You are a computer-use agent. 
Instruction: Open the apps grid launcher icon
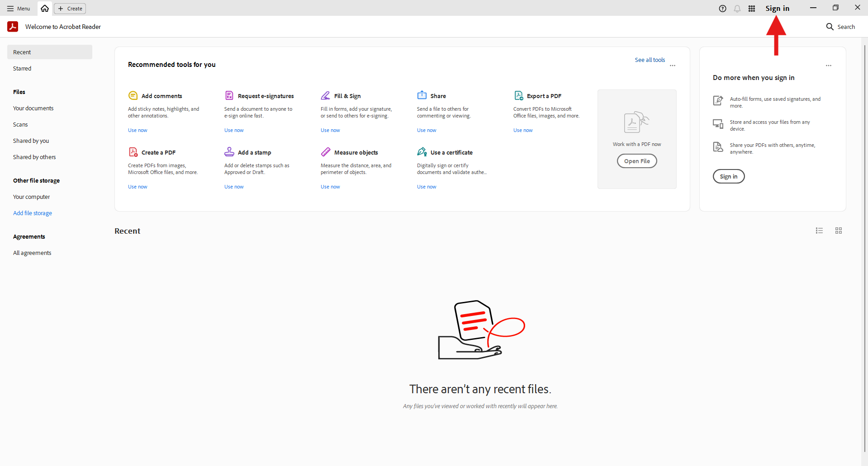pos(752,9)
